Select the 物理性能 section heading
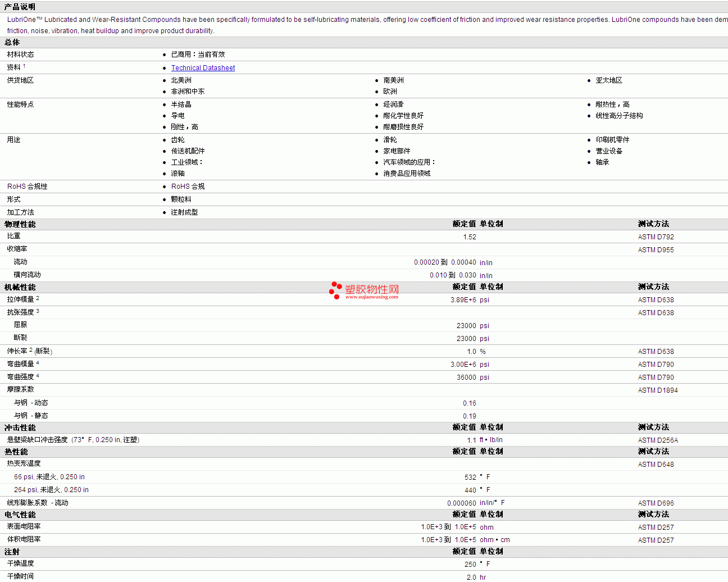Screen dimensions: 728x582 tap(20, 224)
